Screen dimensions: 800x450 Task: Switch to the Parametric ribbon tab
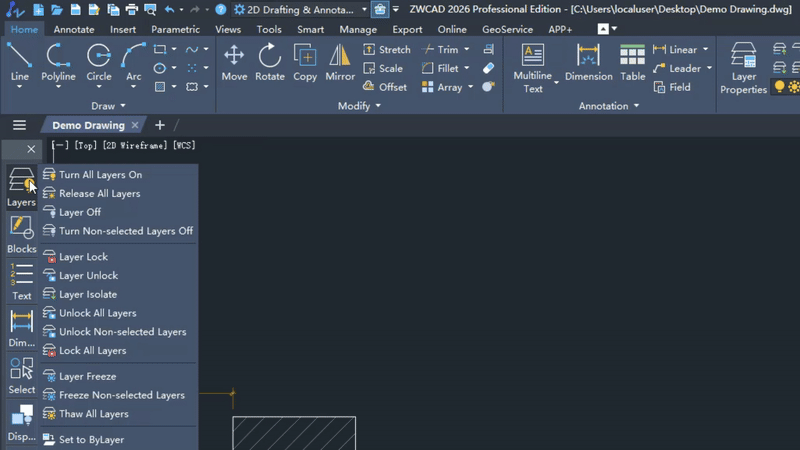pos(176,30)
